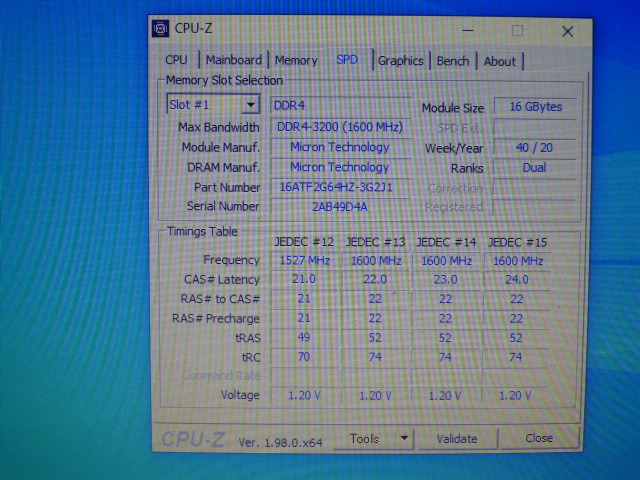The width and height of the screenshot is (640, 480).
Task: Select the DDR4-3200 (1600 MHz) bandwidth value
Action: click(340, 127)
